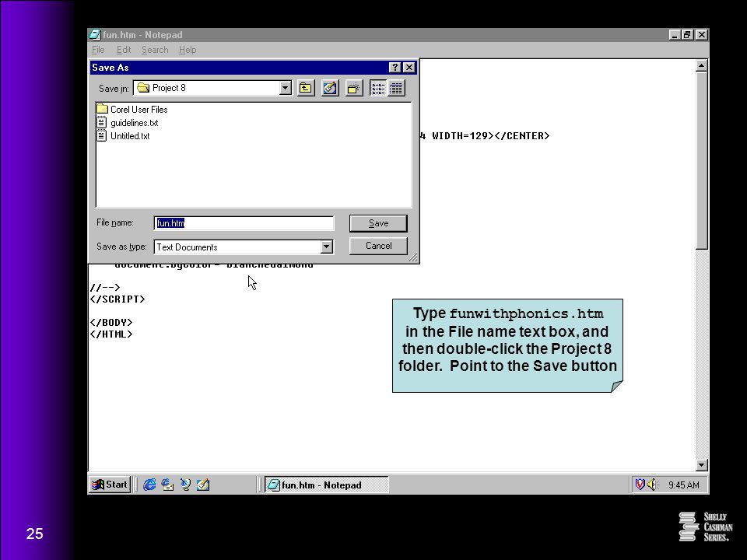This screenshot has width=747, height=560.
Task: Click the Start button
Action: click(110, 485)
